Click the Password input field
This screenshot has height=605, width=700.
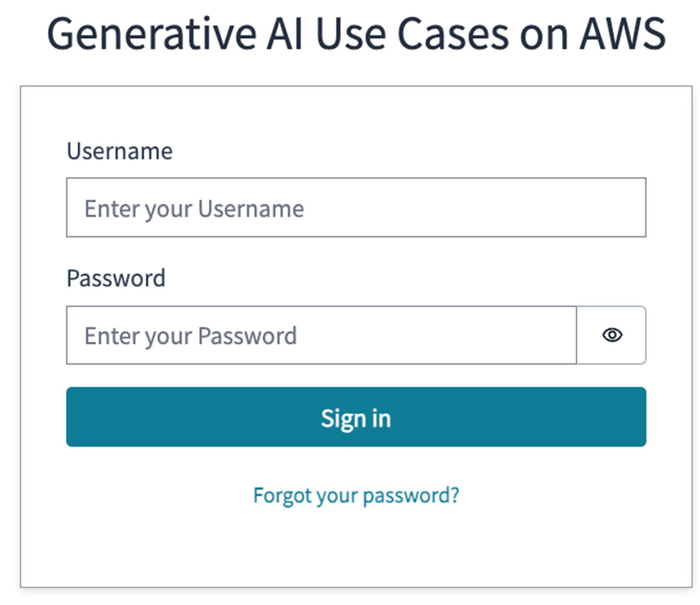point(321,335)
